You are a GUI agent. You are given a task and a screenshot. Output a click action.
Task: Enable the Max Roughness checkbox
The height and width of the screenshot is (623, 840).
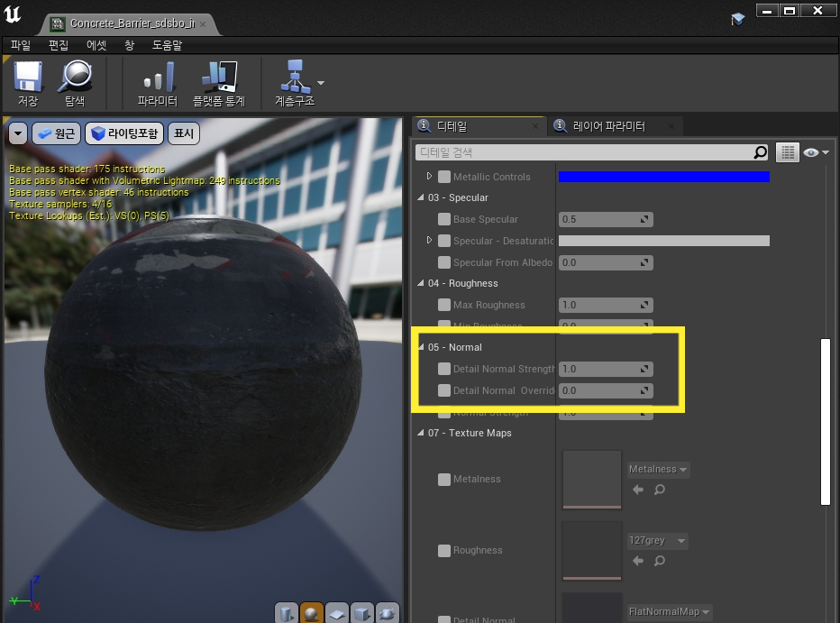pyautogui.click(x=444, y=305)
